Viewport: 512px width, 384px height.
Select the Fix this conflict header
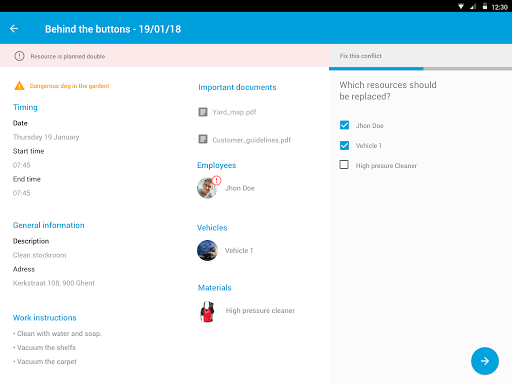(360, 56)
